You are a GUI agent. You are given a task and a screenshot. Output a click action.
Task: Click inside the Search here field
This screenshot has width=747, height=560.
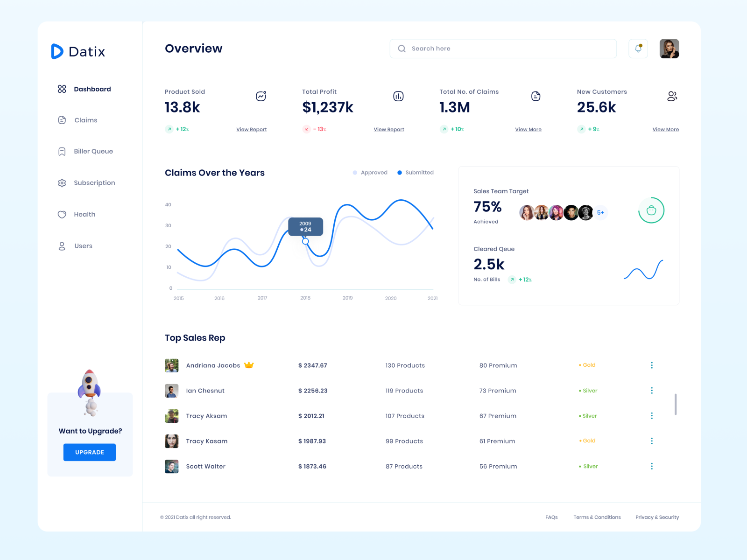click(503, 49)
